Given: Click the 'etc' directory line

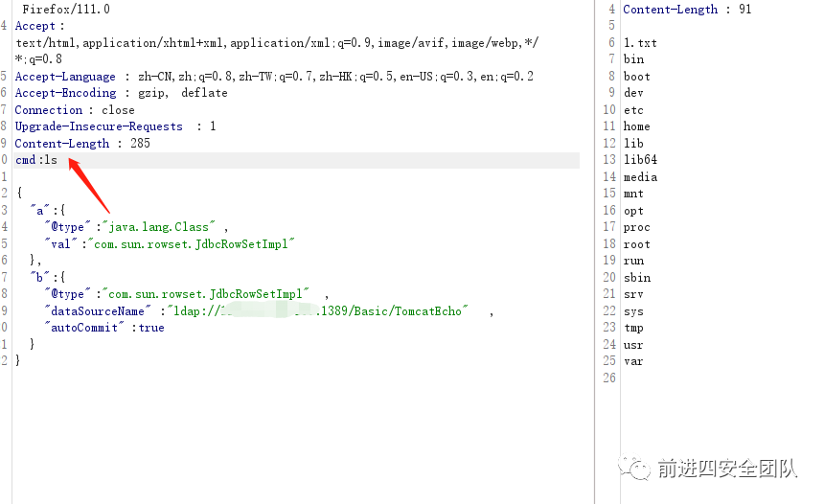Looking at the screenshot, I should point(633,110).
